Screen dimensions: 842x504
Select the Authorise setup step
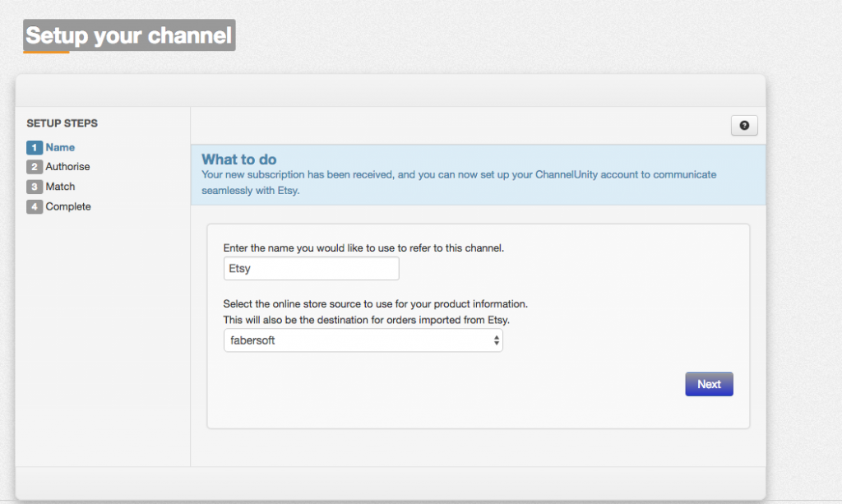pyautogui.click(x=66, y=167)
